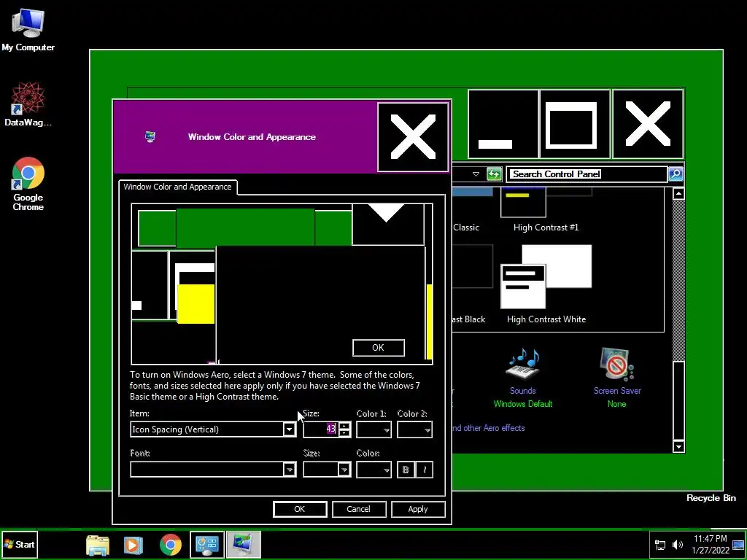This screenshot has width=747, height=560.
Task: Click the yellow selected item in preview
Action: click(x=196, y=304)
